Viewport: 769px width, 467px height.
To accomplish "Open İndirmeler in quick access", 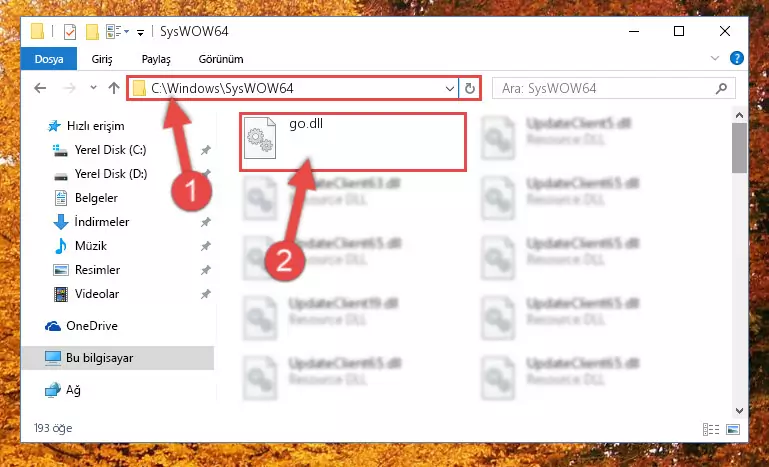I will click(102, 222).
